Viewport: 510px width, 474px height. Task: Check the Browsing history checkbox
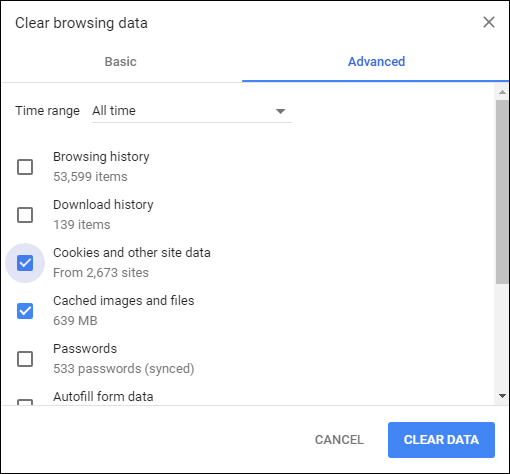click(x=25, y=167)
